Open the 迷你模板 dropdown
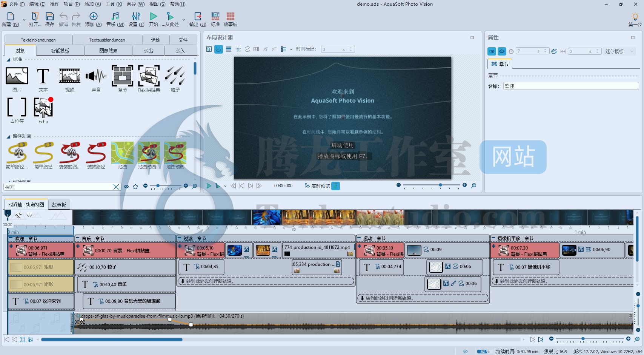644x355 pixels. coord(619,51)
